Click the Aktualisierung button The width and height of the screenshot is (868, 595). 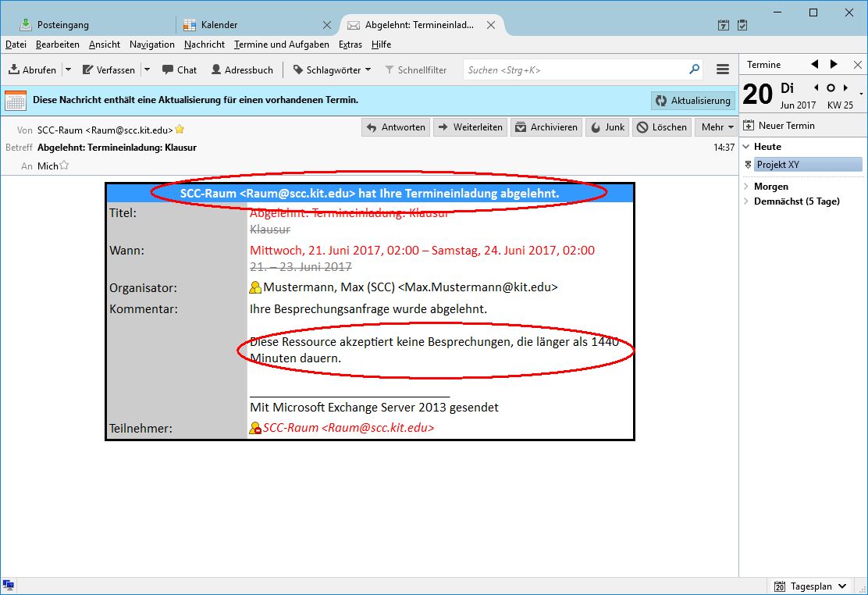(693, 100)
